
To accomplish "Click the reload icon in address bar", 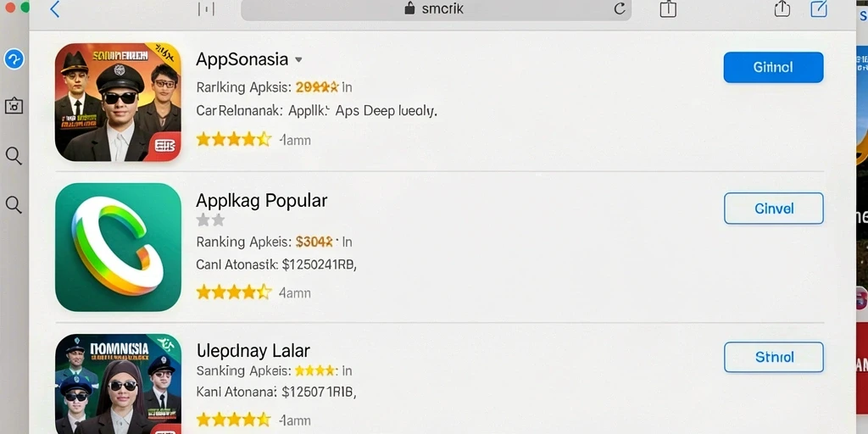I will click(x=620, y=8).
